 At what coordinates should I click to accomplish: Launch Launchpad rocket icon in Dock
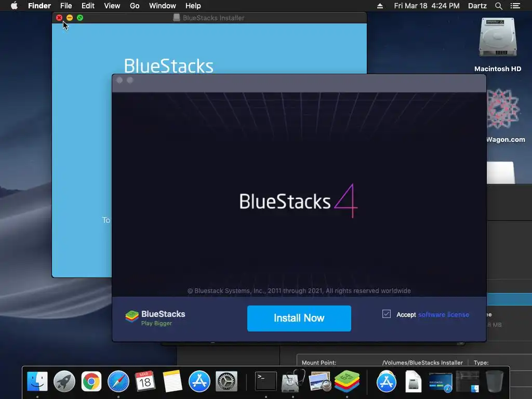click(x=64, y=381)
